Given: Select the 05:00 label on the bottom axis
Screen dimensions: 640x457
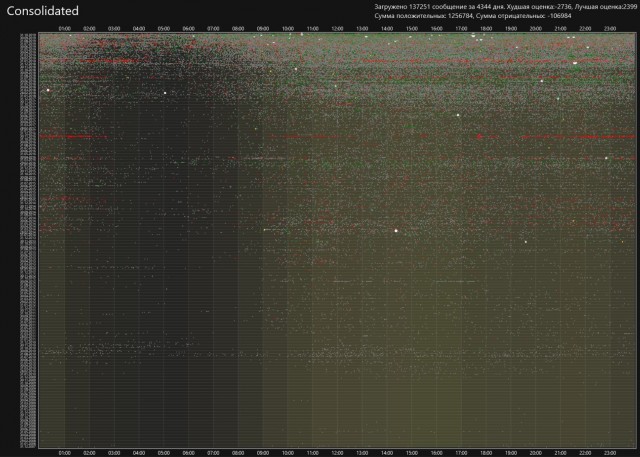Looking at the screenshot, I should [164, 453].
